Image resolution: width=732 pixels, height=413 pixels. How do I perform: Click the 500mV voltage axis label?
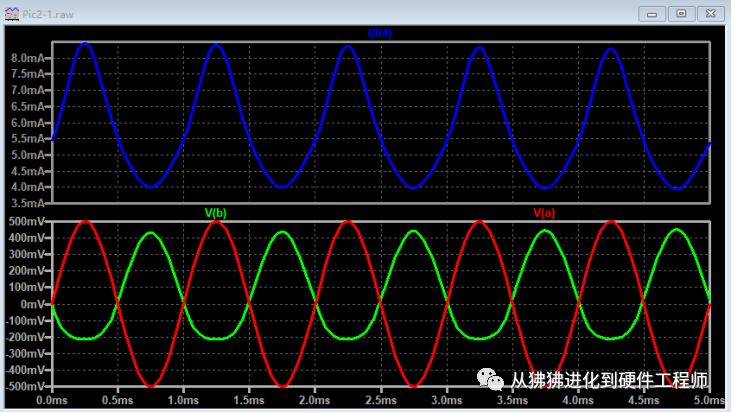point(26,221)
